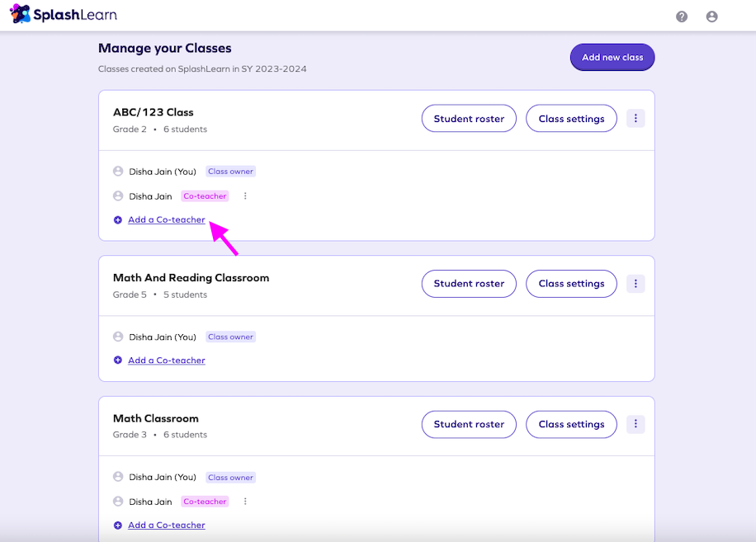Open Math And Reading Classroom three-dot menu
The width and height of the screenshot is (756, 542).
point(636,284)
